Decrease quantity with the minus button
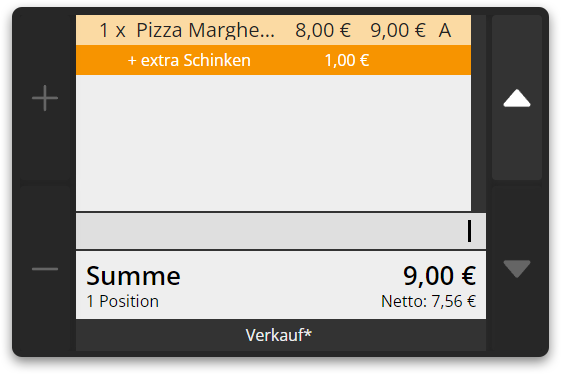This screenshot has width=561, height=374. point(45,268)
